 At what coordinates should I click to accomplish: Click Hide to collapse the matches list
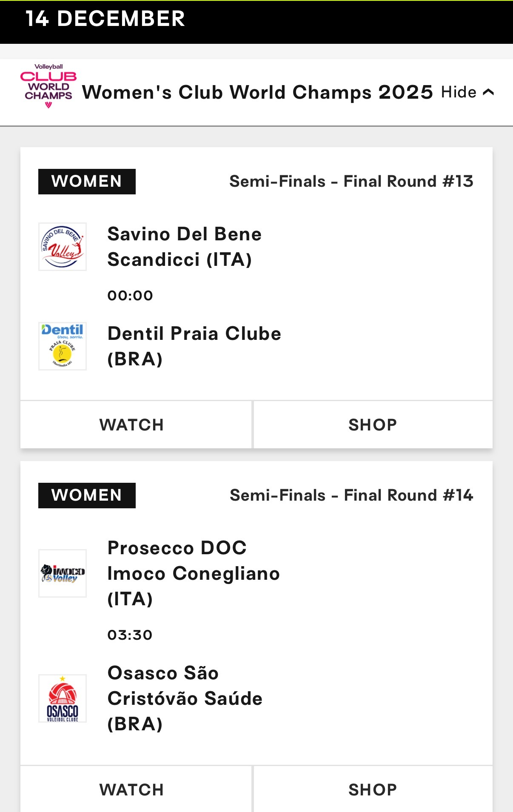pyautogui.click(x=459, y=92)
